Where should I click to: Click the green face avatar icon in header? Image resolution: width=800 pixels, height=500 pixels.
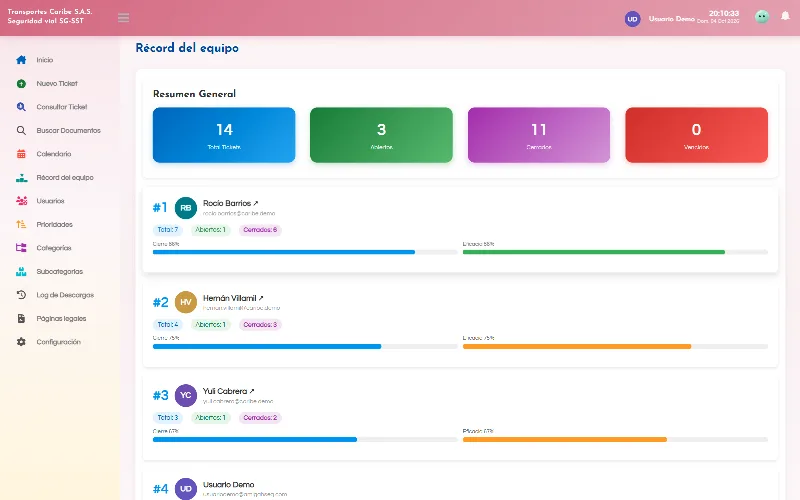point(762,17)
